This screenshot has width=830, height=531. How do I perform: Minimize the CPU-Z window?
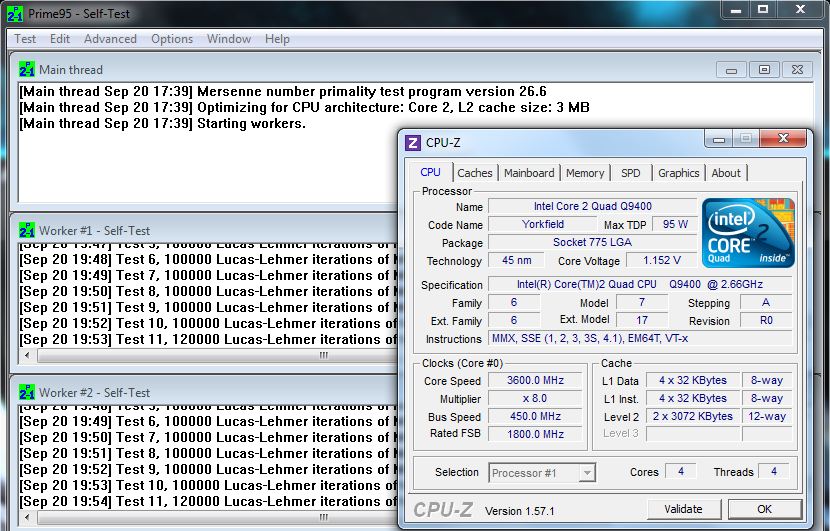[x=719, y=139]
